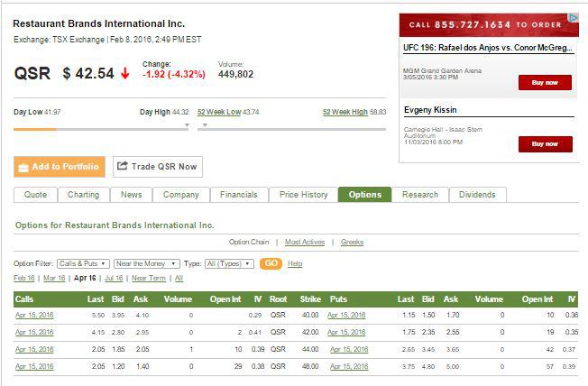Open the Calls & Puts option filter dropdown
Screen dimensions: 588x386
[x=83, y=263]
